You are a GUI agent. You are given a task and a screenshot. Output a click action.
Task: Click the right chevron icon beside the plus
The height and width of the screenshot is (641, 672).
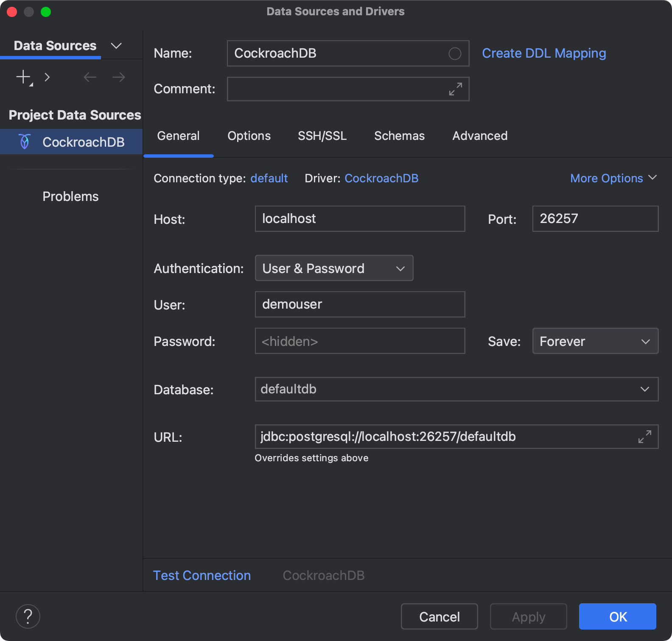[x=47, y=77]
